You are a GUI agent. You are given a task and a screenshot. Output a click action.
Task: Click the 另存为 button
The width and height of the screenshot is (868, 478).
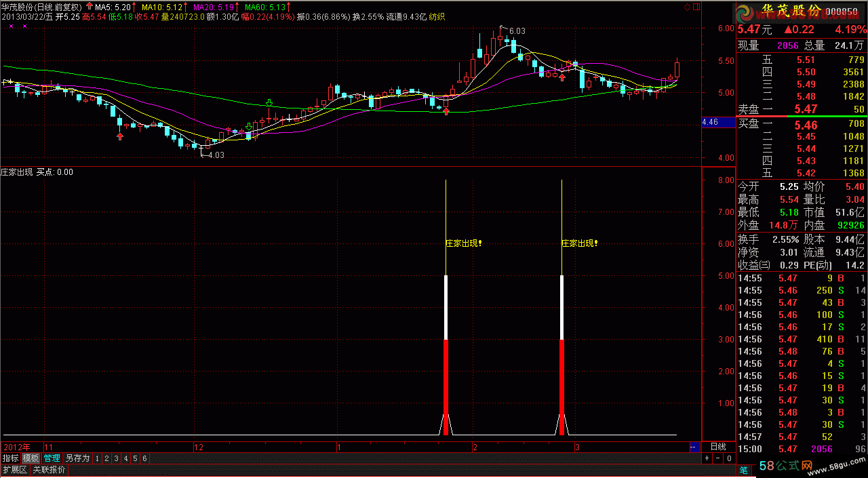[x=77, y=459]
